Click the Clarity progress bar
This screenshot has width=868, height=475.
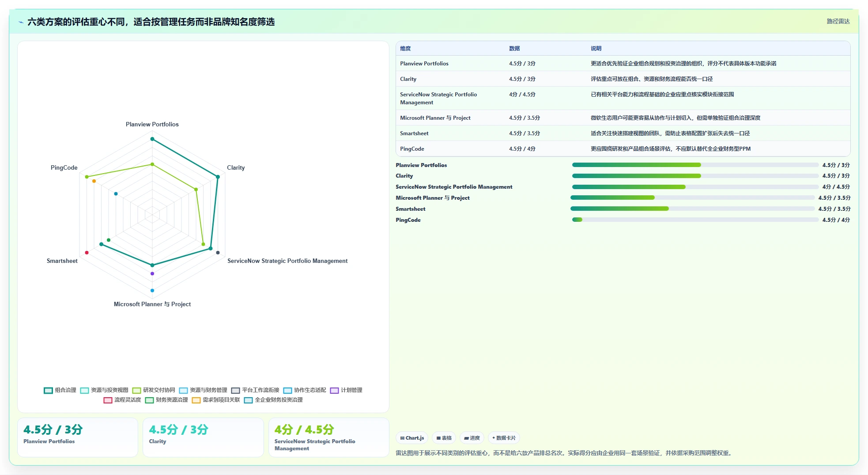pos(695,176)
